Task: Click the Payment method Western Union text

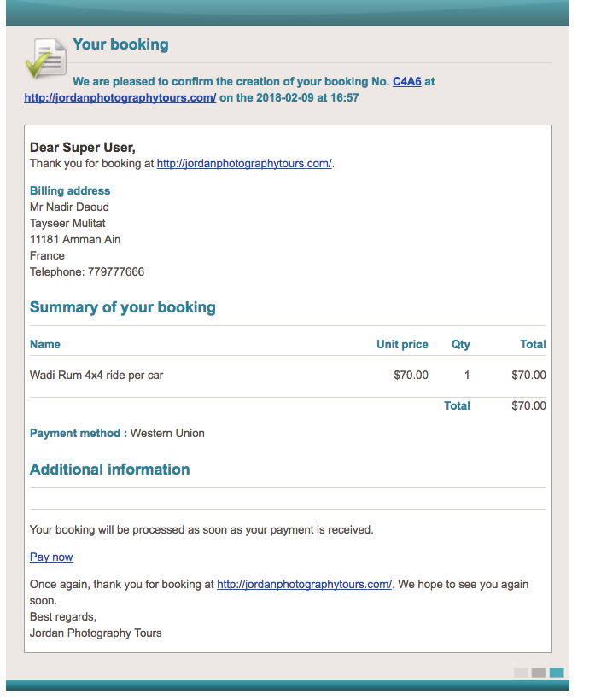Action: click(167, 434)
